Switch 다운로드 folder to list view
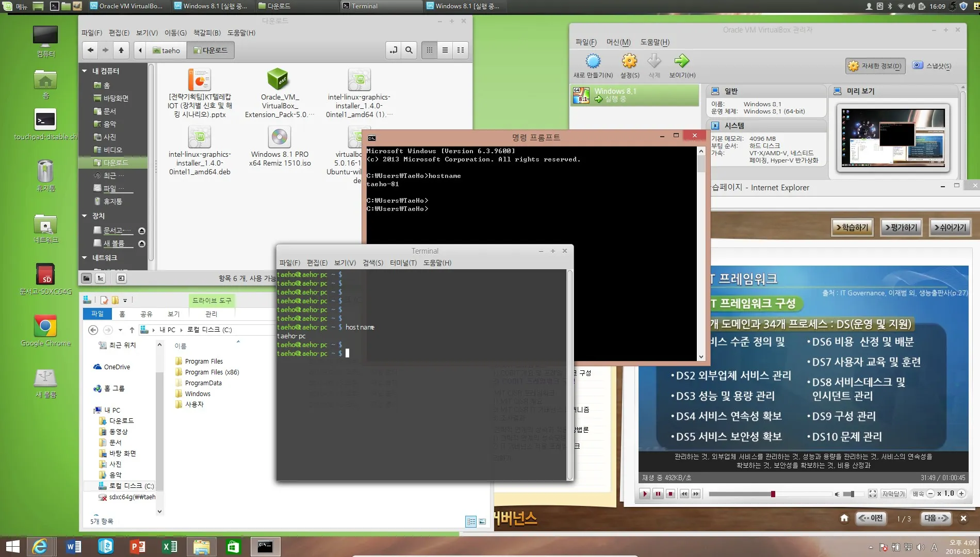The height and width of the screenshot is (557, 980). pyautogui.click(x=445, y=50)
